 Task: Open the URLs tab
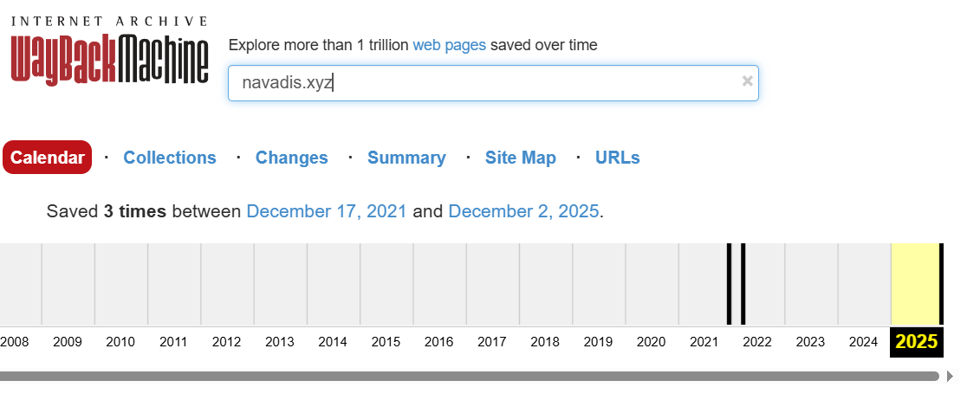pos(618,158)
